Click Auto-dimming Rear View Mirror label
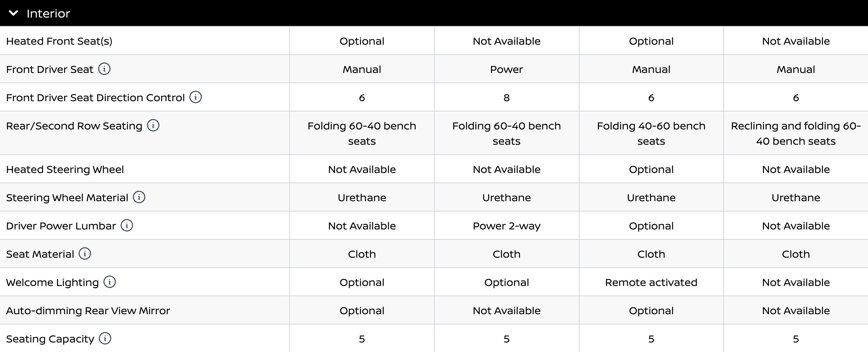Viewport: 868px width, 352px height. (x=88, y=311)
